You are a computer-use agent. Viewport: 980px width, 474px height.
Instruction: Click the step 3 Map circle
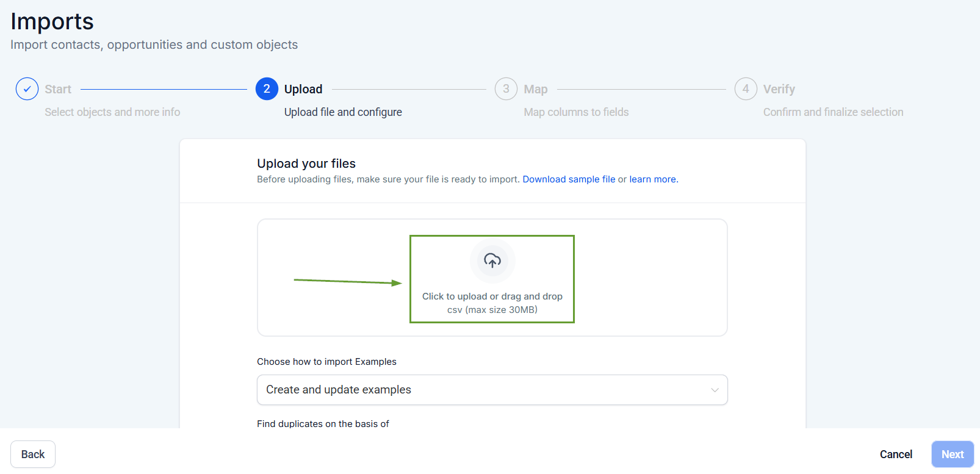click(x=506, y=89)
